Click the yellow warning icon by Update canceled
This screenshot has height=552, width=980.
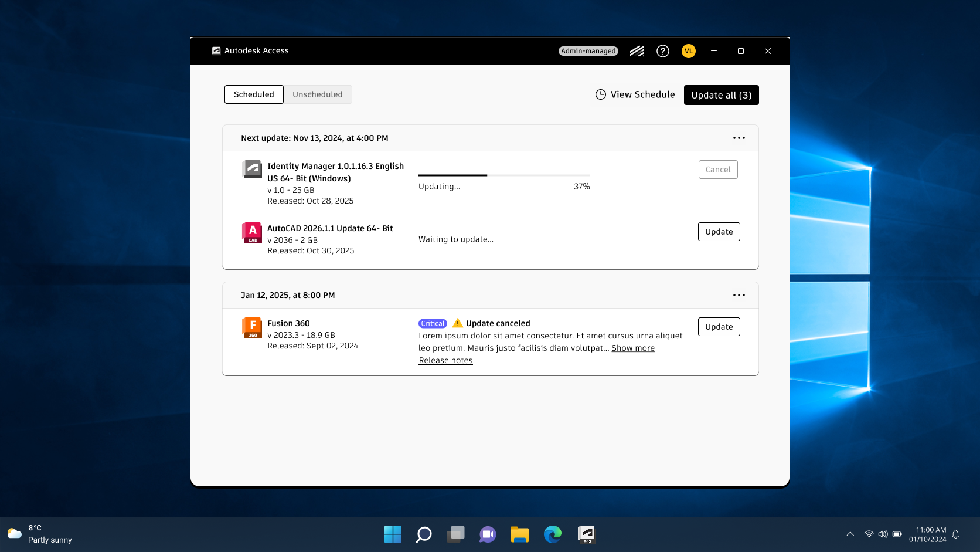tap(458, 323)
